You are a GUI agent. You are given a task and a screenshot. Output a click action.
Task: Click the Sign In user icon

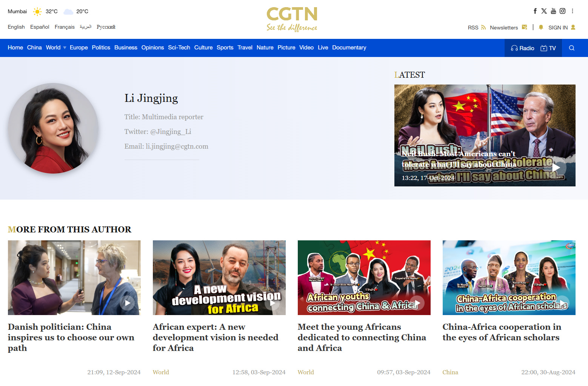pos(573,27)
